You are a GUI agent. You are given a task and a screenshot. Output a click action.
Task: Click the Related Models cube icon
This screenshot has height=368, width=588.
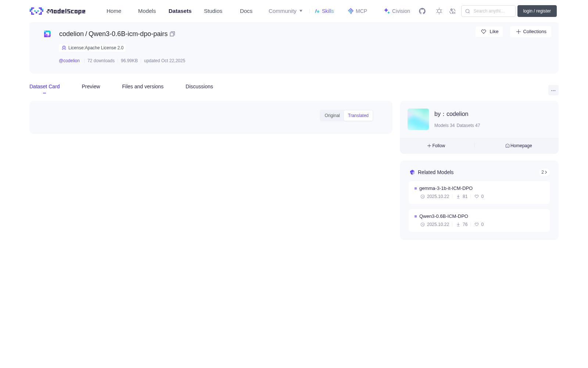(x=412, y=172)
